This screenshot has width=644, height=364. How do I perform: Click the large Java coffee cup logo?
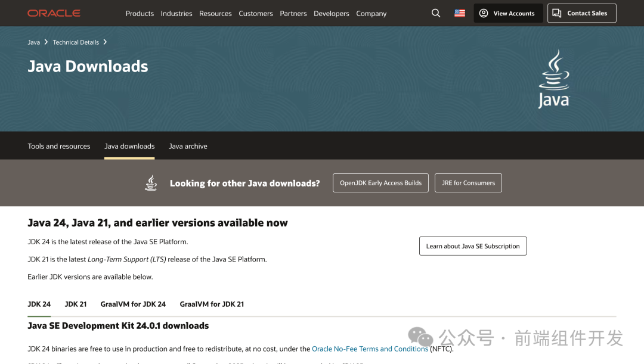click(x=554, y=79)
